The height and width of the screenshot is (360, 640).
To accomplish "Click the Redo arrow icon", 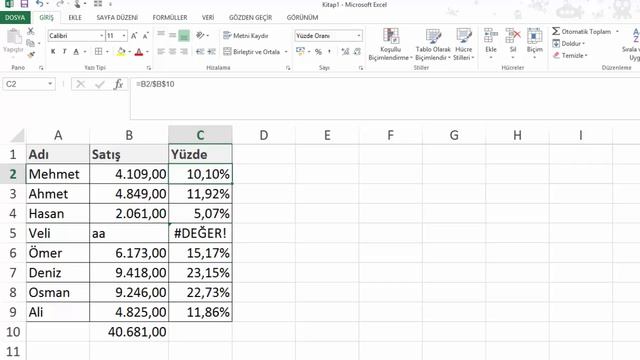I will (x=60, y=4).
